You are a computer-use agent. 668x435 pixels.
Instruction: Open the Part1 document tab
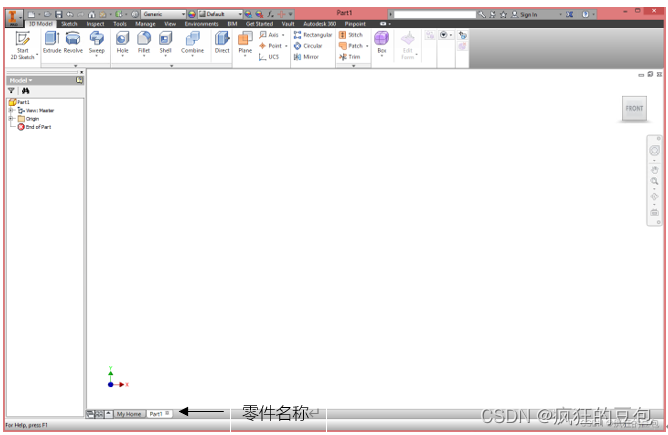click(x=156, y=413)
